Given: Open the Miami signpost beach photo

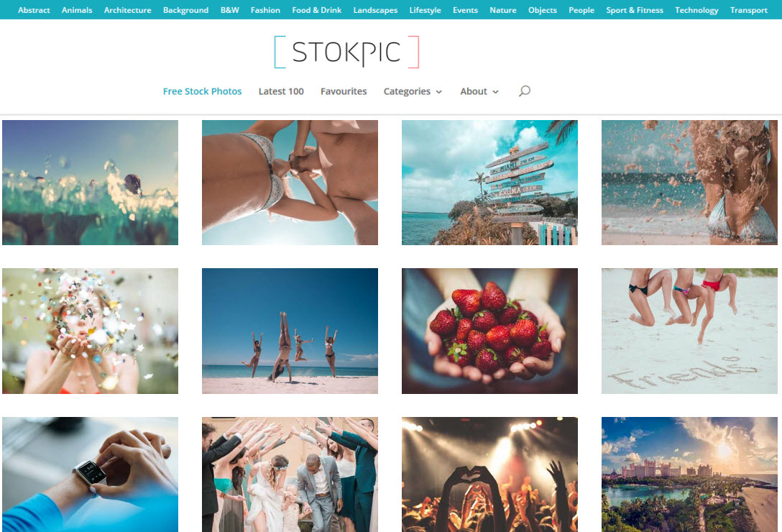Looking at the screenshot, I should coord(489,183).
